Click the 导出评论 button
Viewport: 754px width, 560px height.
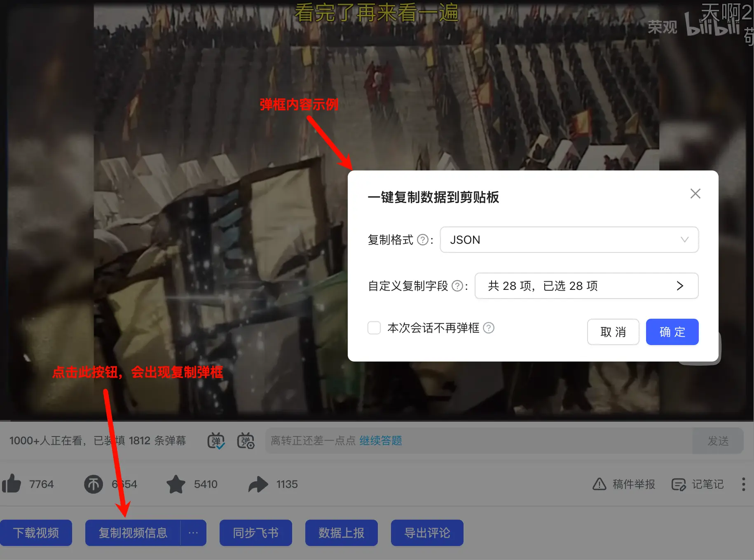(x=427, y=533)
